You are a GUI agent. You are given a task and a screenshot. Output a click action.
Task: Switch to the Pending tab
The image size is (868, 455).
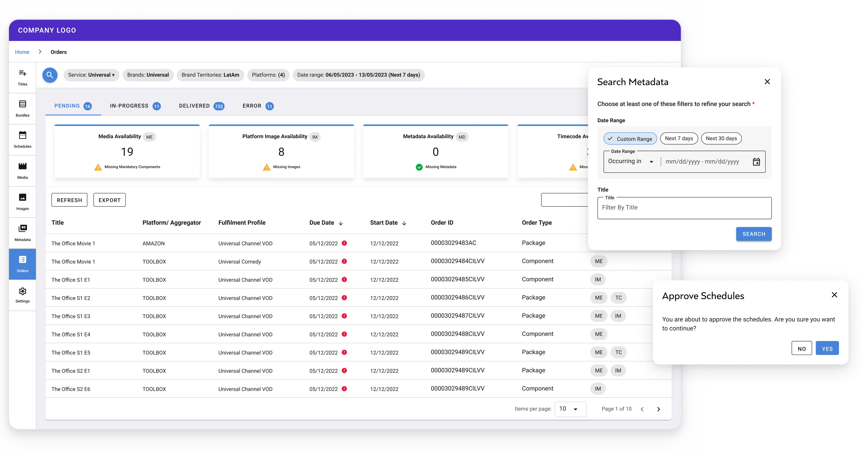coord(73,106)
